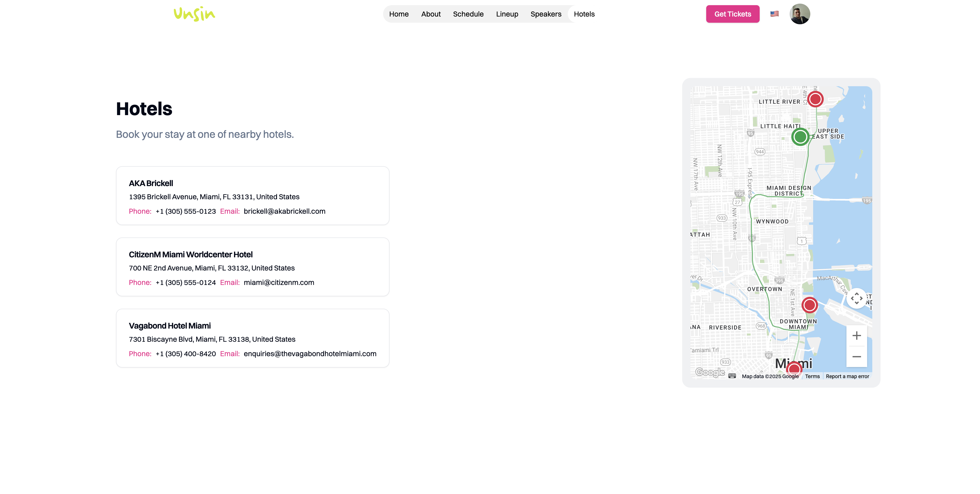Open the map Terms link

pyautogui.click(x=812, y=376)
